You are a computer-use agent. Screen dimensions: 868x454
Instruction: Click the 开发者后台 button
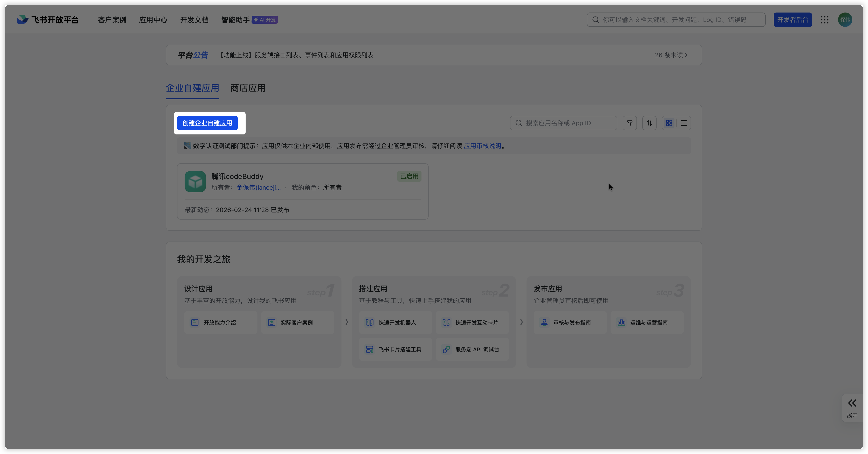792,20
